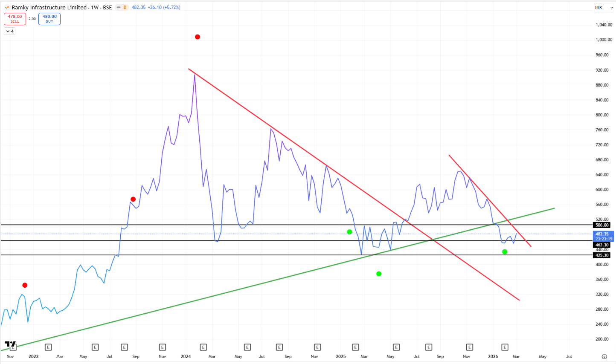Click the 2023 label on the time axis
This screenshot has width=616, height=364.
[x=33, y=356]
